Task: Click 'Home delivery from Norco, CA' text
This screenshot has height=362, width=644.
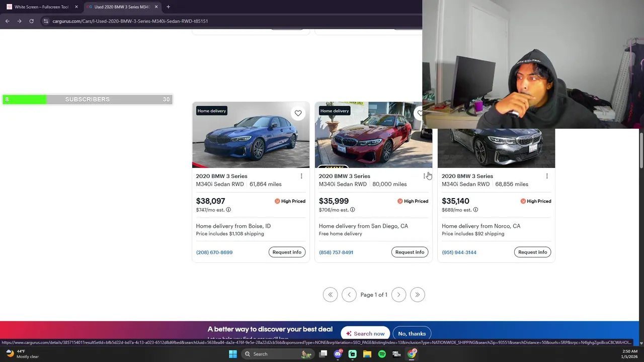Action: point(481,226)
